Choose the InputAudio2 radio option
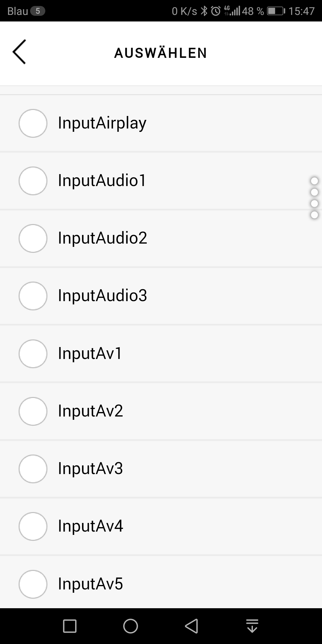 click(33, 238)
